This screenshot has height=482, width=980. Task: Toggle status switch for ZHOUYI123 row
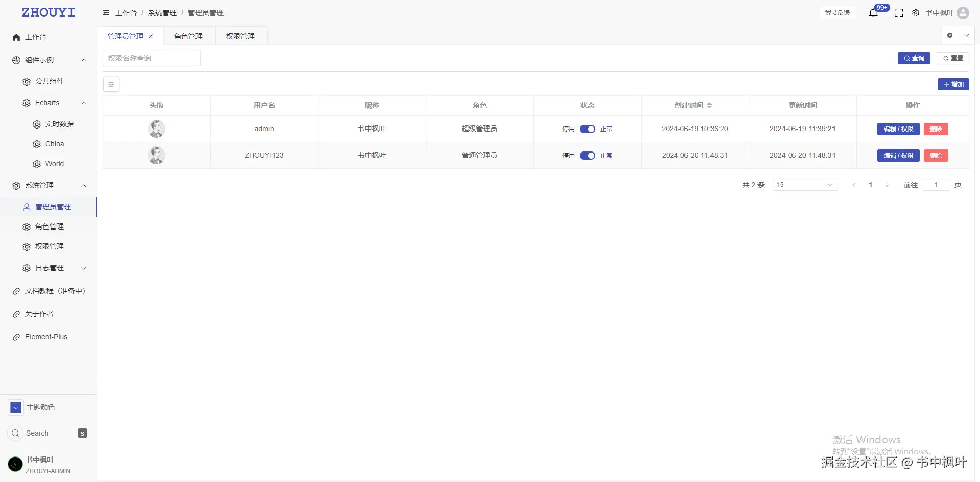point(587,156)
